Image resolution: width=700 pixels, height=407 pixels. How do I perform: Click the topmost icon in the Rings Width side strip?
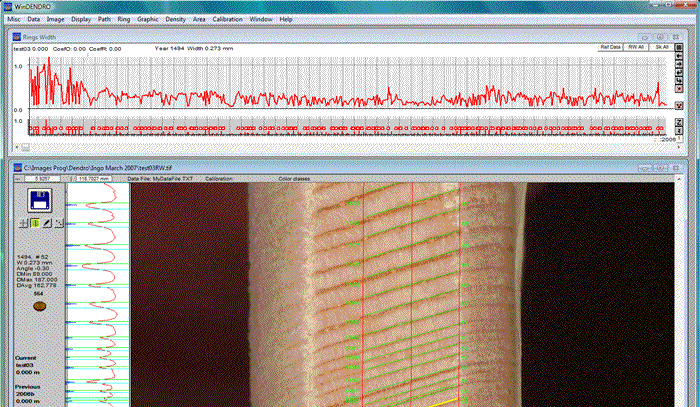[x=679, y=48]
